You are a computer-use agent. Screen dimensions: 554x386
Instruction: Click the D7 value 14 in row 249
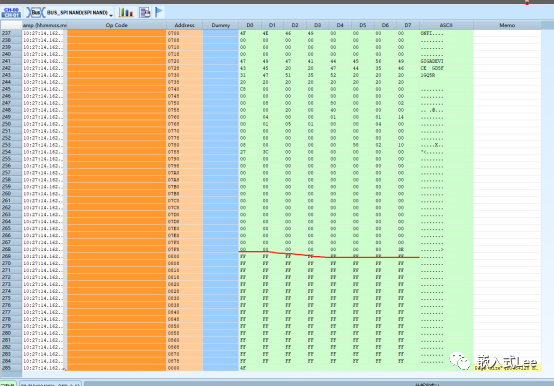point(401,117)
